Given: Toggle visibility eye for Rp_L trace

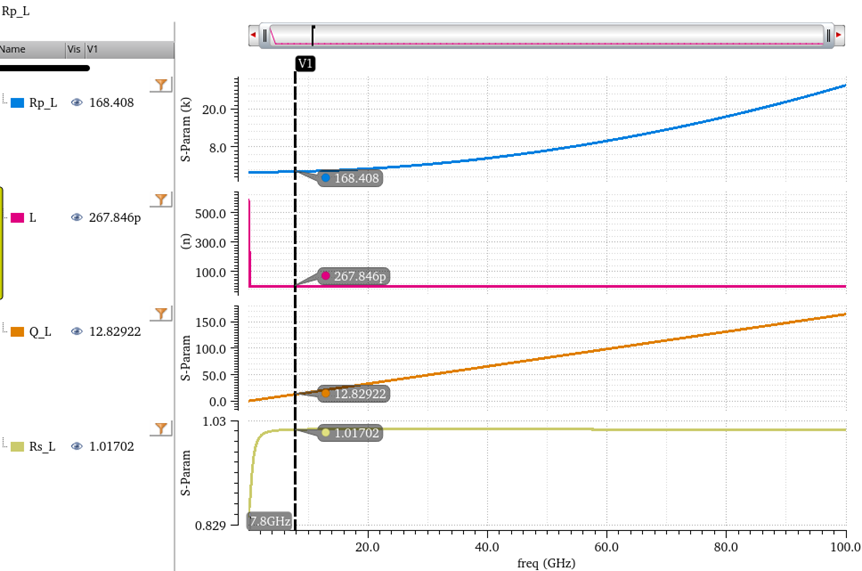Looking at the screenshot, I should (x=77, y=102).
